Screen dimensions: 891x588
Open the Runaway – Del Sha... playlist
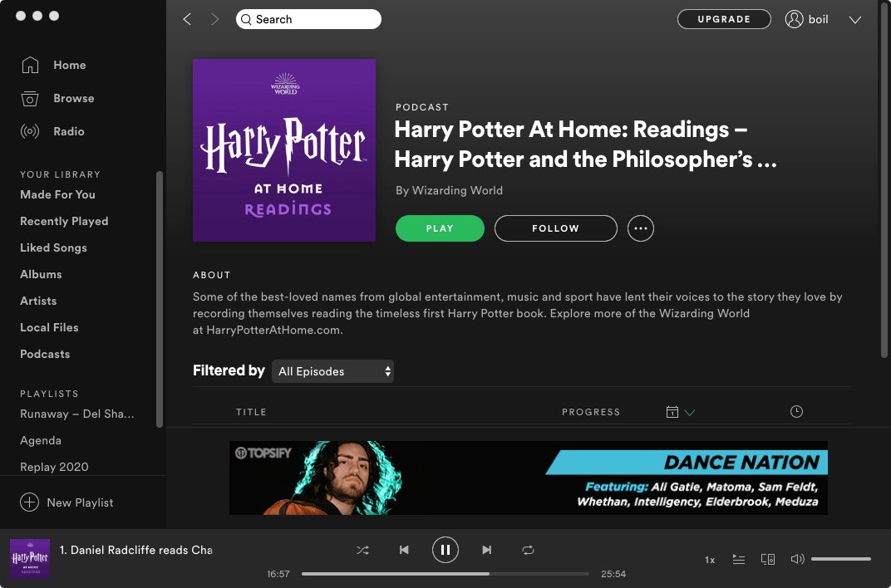point(77,414)
